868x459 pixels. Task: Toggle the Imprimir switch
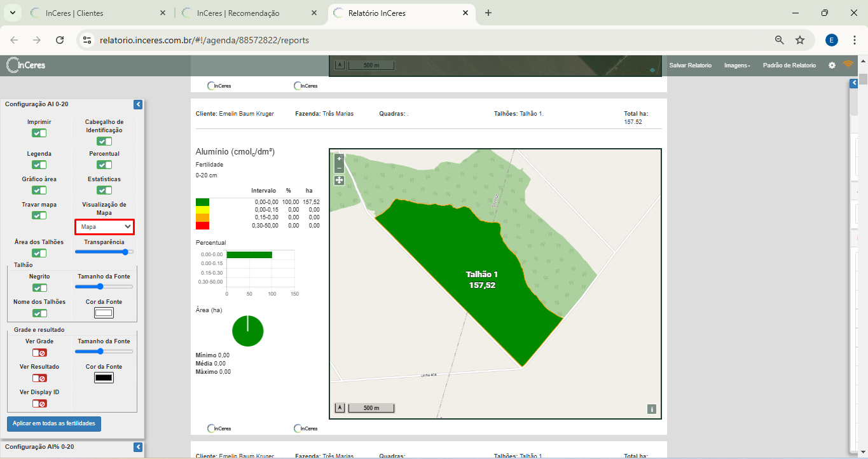[39, 133]
